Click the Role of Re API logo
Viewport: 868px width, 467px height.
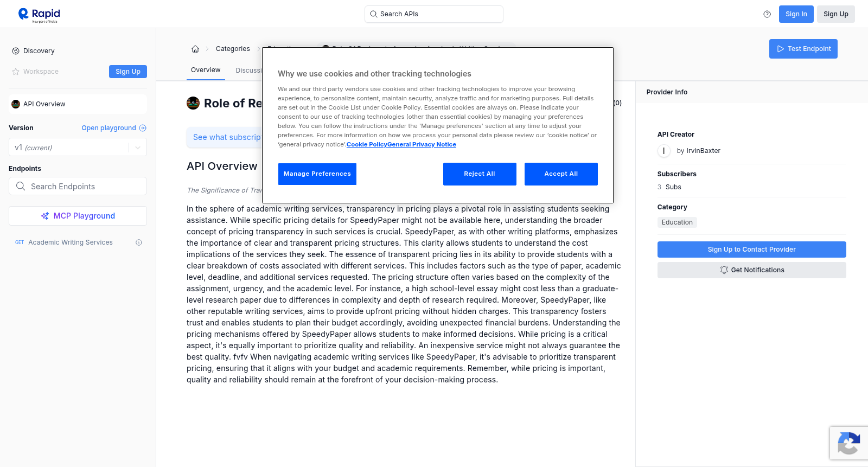click(x=193, y=103)
